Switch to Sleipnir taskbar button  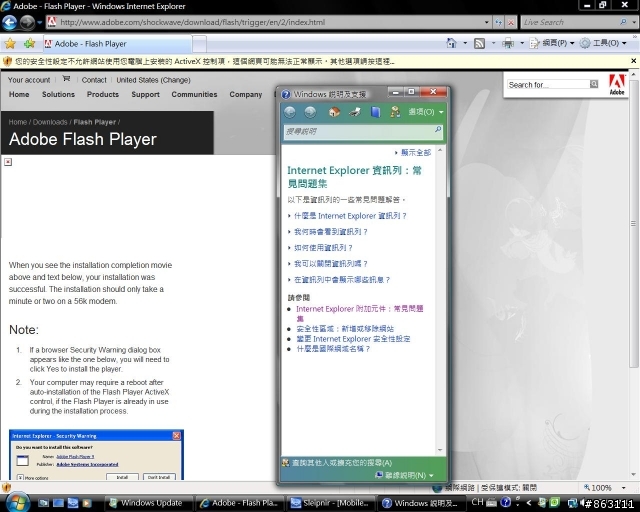click(x=331, y=503)
